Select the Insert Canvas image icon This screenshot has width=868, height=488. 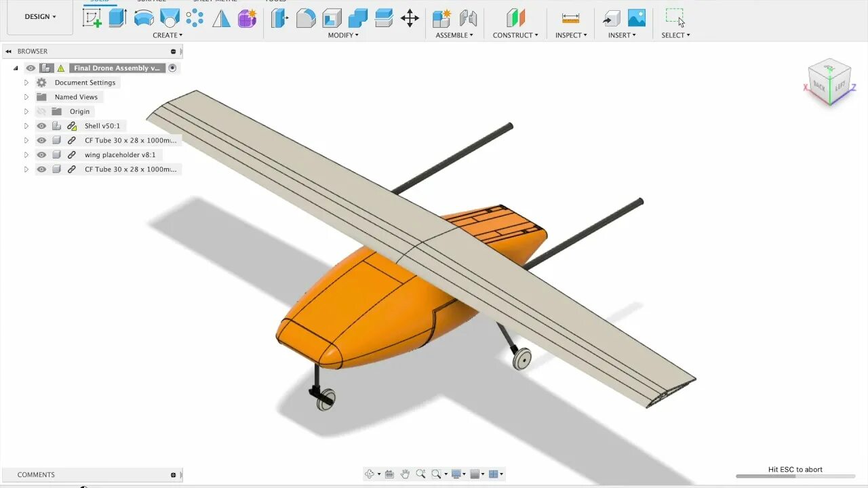point(637,18)
